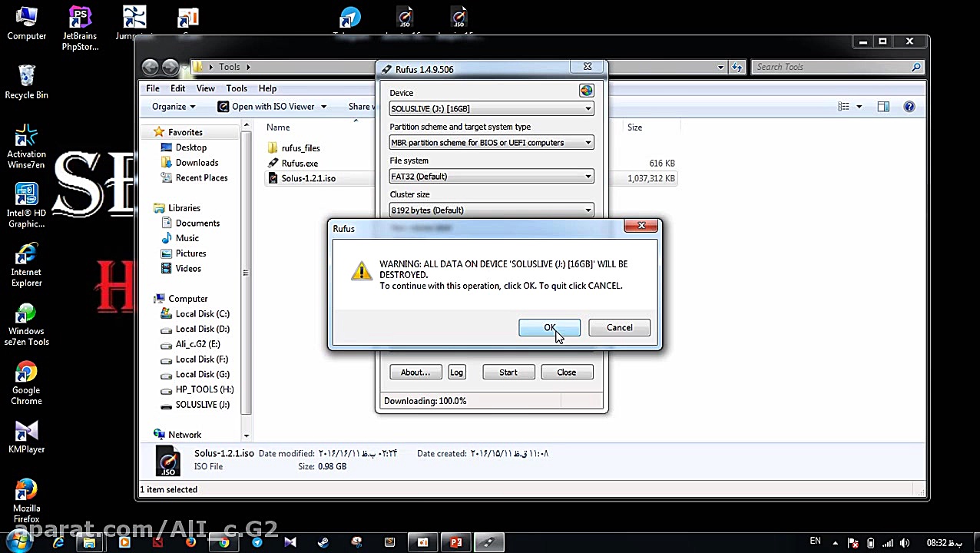Open the Tools menu in Explorer

[x=237, y=88]
